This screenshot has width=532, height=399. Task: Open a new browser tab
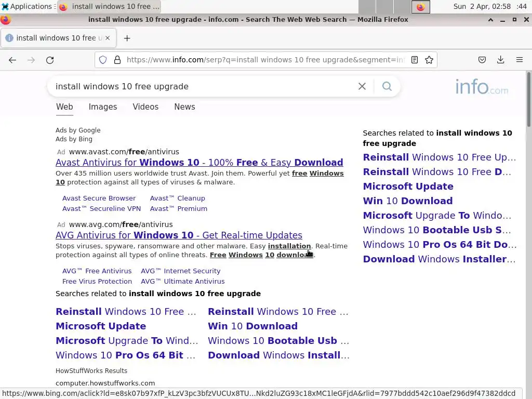tap(127, 38)
